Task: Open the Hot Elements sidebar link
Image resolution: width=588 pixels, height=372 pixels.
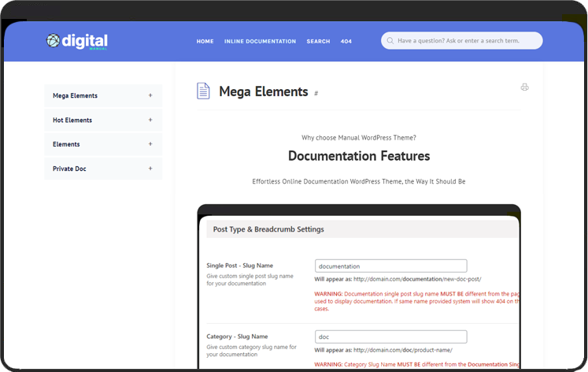Action: pyautogui.click(x=72, y=120)
